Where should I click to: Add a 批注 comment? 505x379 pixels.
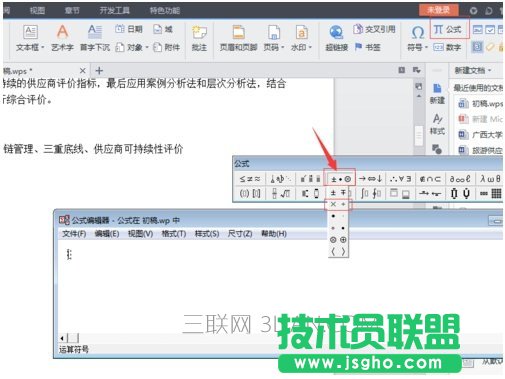(199, 39)
